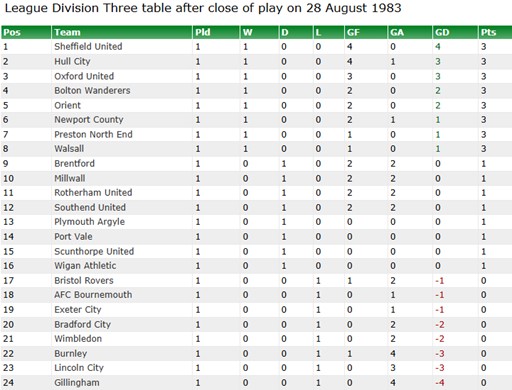Click the Pld column header

point(203,32)
